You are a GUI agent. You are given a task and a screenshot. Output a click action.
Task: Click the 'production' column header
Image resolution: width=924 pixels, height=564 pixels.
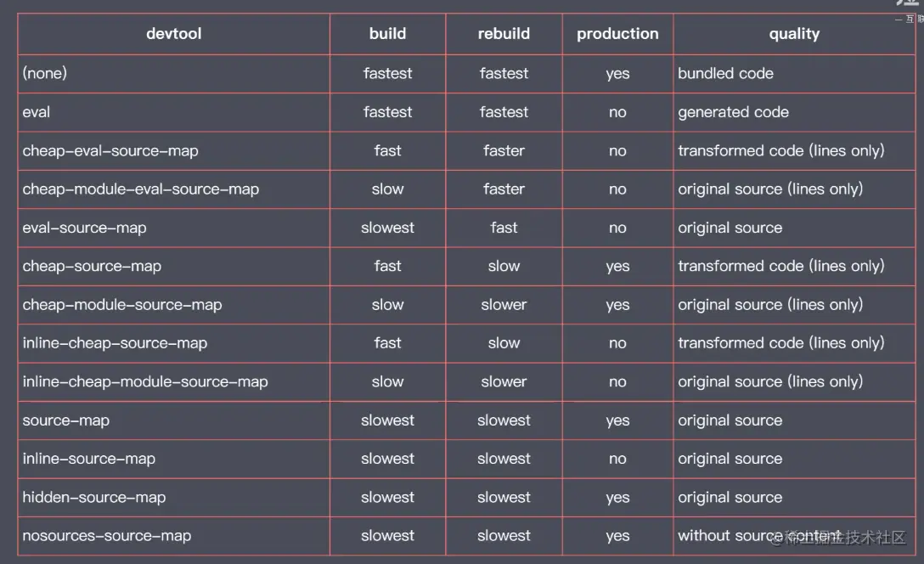tap(617, 34)
